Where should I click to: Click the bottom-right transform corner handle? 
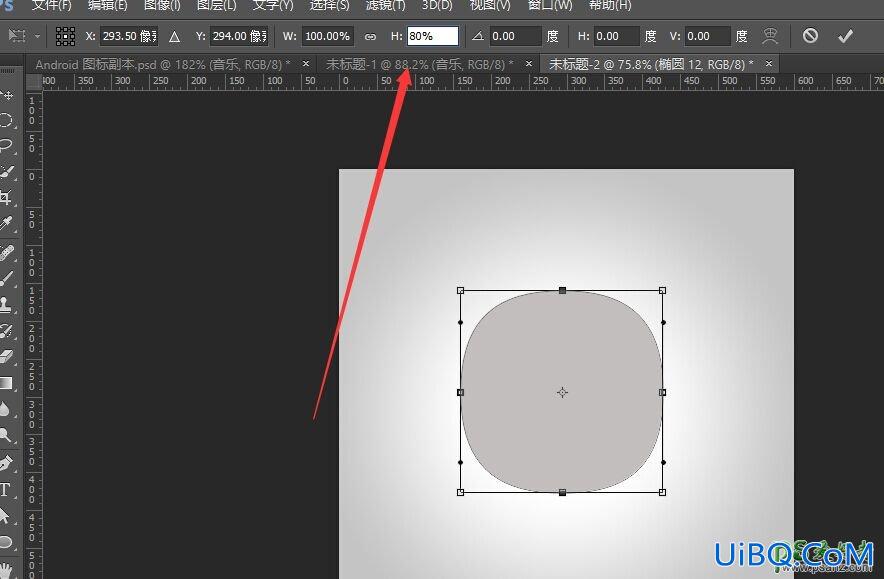[x=662, y=492]
